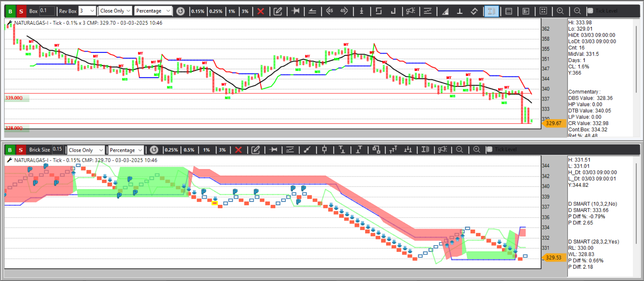The image size is (644, 281).
Task: Click the inverted T anchor icon in top toolbar
Action: click(460, 11)
